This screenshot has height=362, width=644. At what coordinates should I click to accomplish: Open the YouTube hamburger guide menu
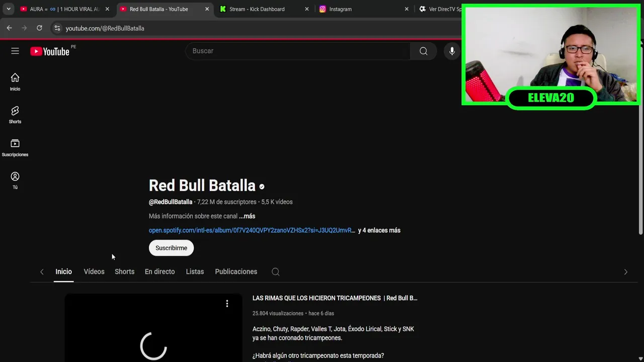point(15,51)
